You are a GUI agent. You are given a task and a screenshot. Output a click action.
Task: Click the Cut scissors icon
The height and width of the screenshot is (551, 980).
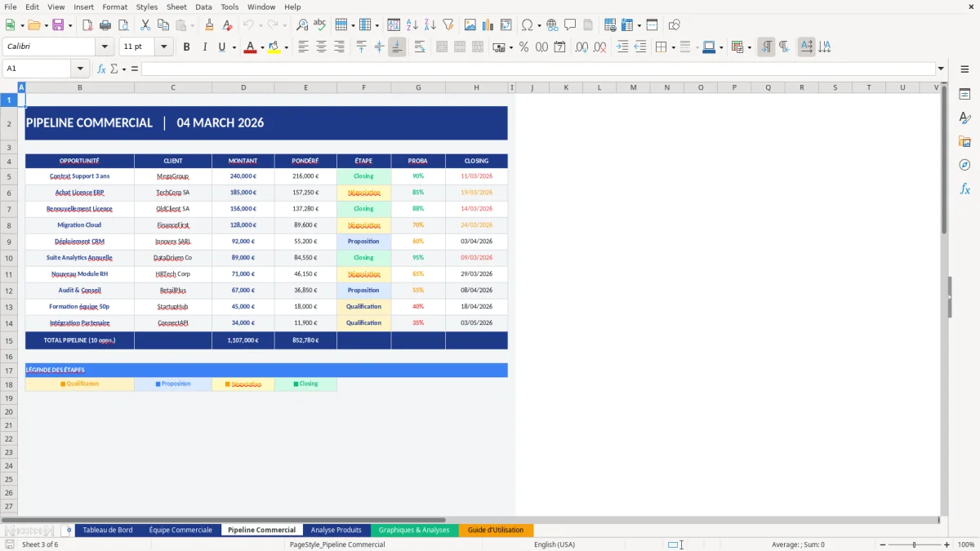pos(145,25)
